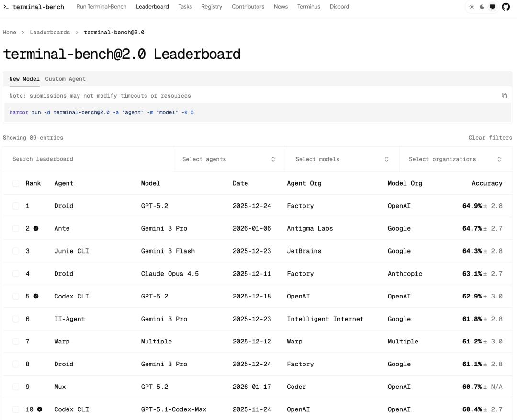Image resolution: width=517 pixels, height=420 pixels.
Task: Focus the Search leaderboard field
Action: point(89,159)
